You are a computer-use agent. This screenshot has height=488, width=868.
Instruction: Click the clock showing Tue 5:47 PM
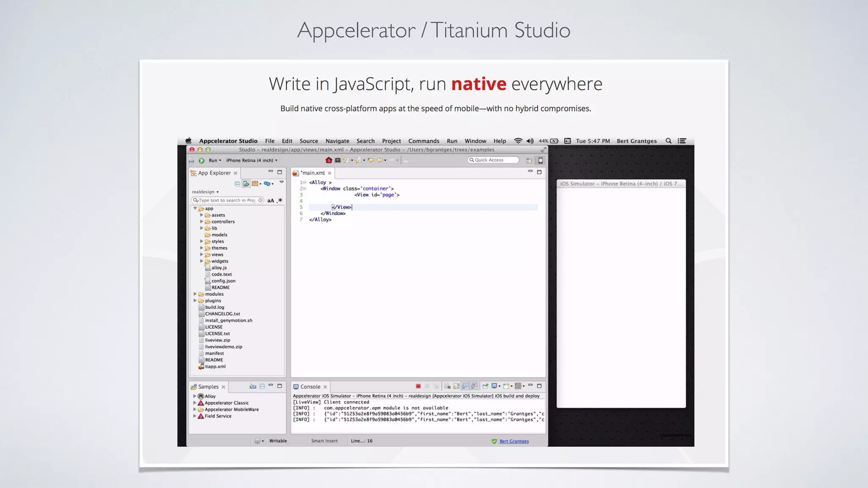coord(593,141)
